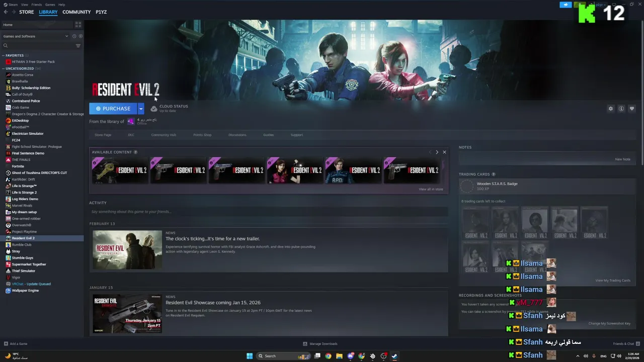The image size is (644, 362).
Task: Open the Windows Start button
Action: click(x=249, y=356)
